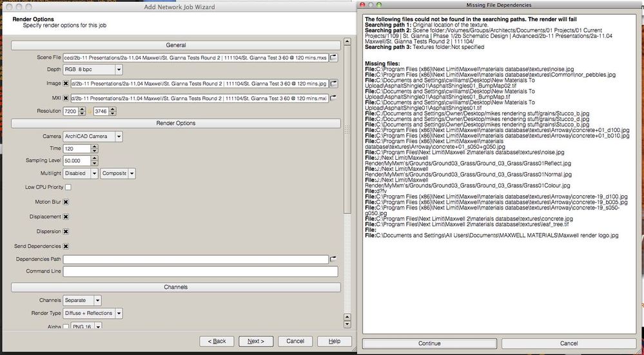Close the Missing File Dependencies window
The width and height of the screenshot is (644, 355).
[362, 5]
